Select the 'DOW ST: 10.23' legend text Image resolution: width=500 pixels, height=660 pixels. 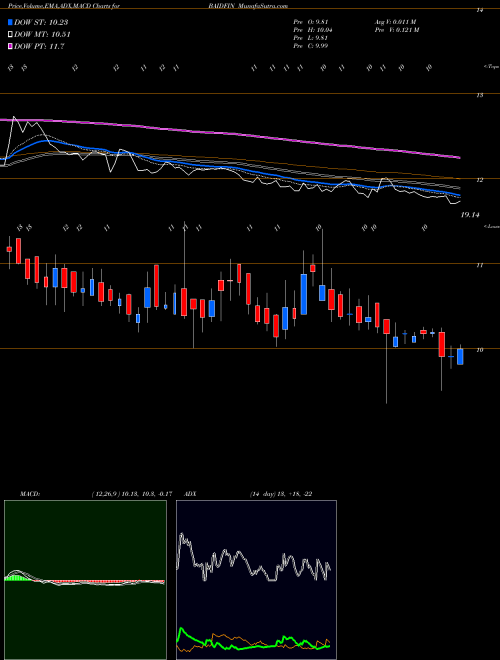click(41, 22)
